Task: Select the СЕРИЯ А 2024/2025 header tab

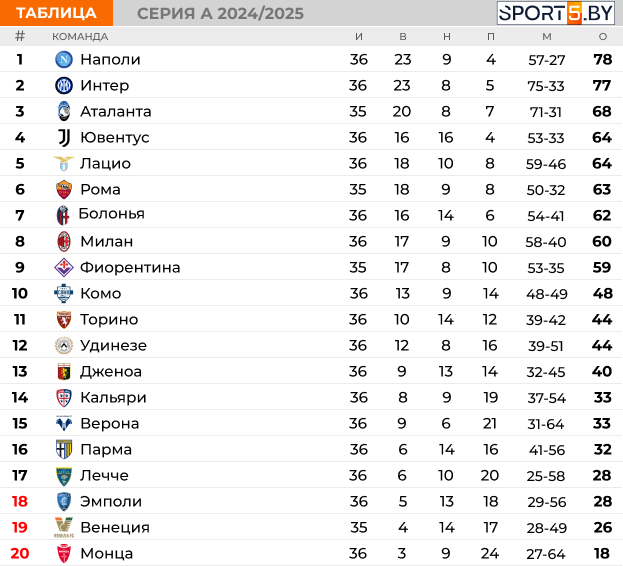Action: point(221,14)
